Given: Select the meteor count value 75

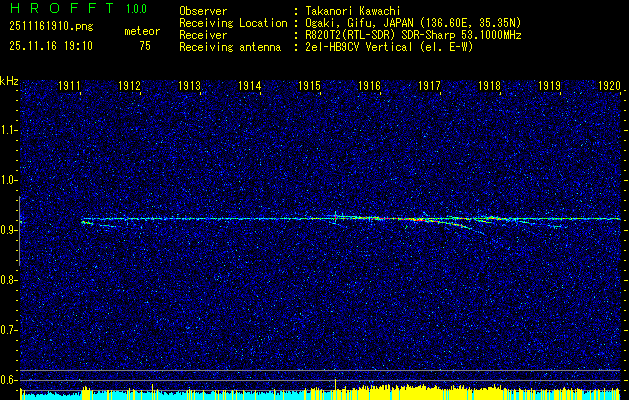Looking at the screenshot, I should [x=146, y=46].
